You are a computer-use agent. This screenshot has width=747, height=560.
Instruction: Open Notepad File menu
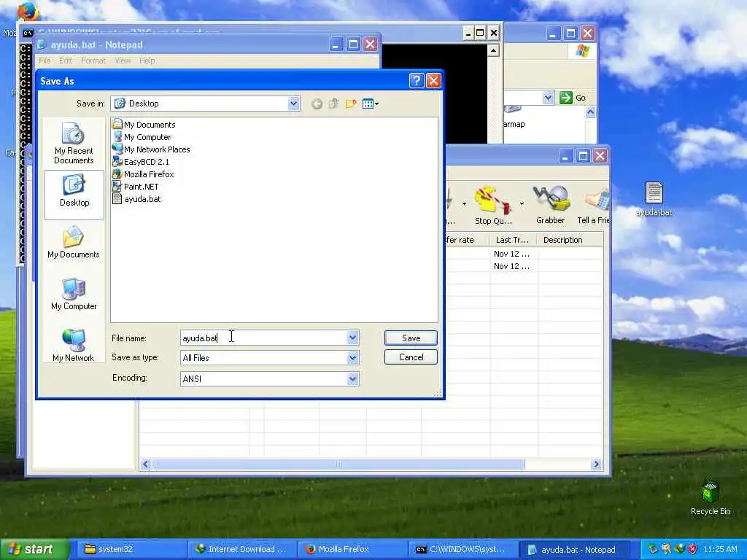44,61
